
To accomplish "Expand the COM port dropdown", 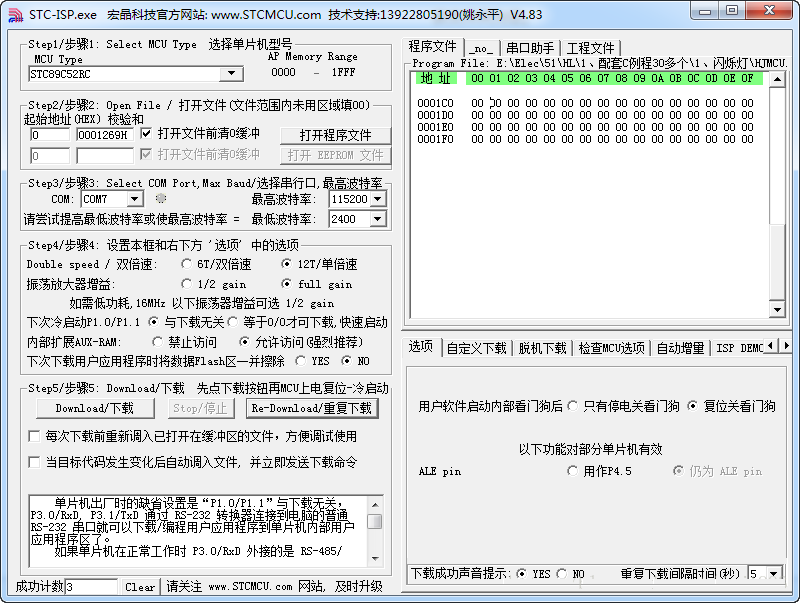I will [x=134, y=200].
